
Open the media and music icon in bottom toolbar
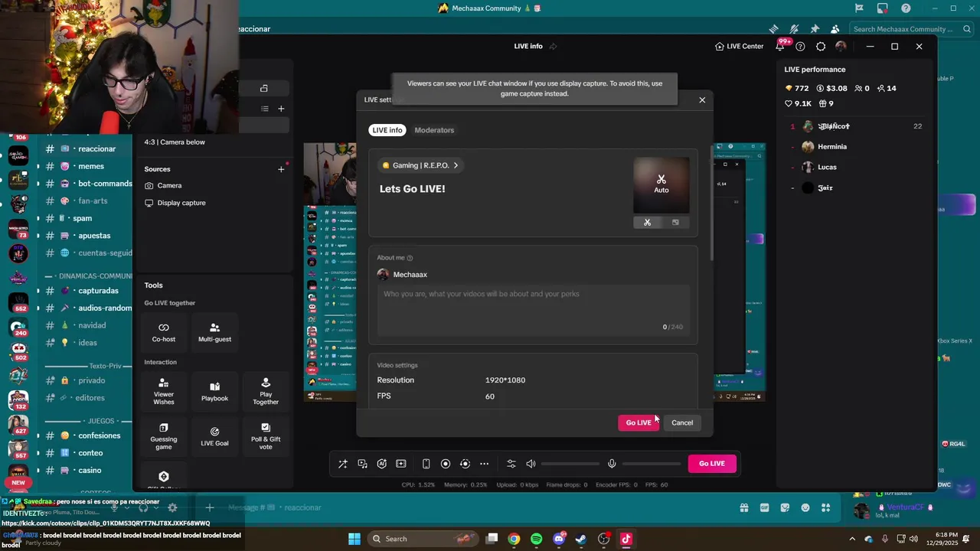click(362, 464)
